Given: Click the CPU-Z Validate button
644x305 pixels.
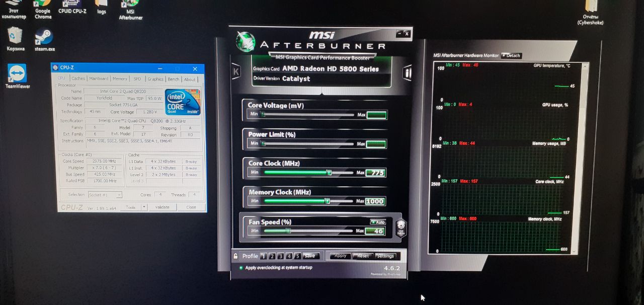Looking at the screenshot, I should point(162,207).
